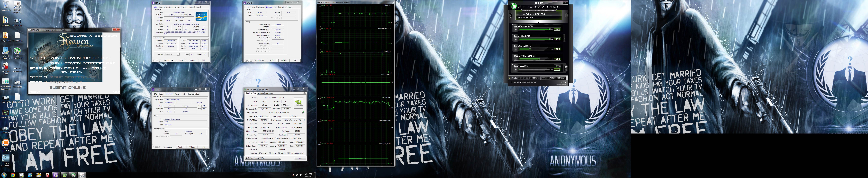Open Graphics tab in CPU-Z Mainboard window
The image size is (868, 178).
click(191, 94)
